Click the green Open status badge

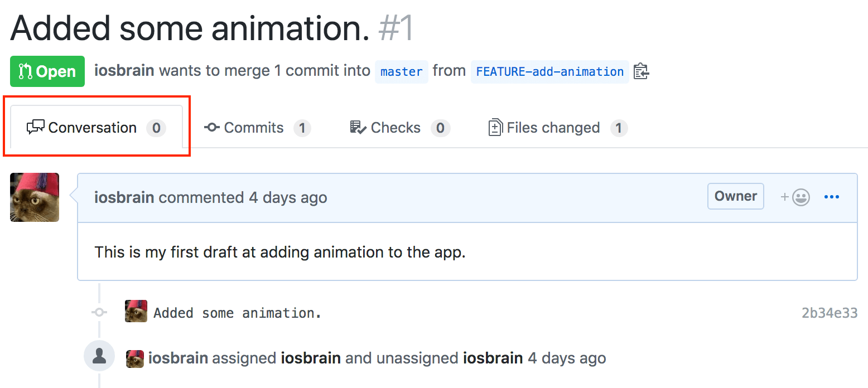tap(47, 71)
